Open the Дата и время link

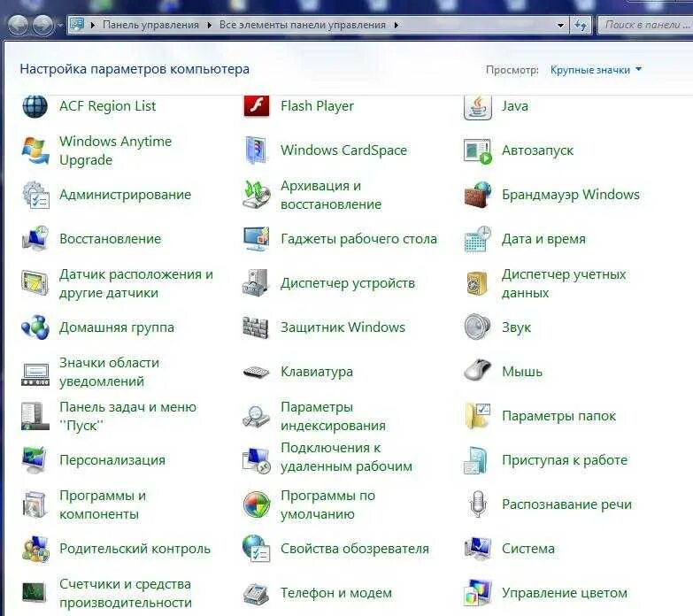click(543, 239)
